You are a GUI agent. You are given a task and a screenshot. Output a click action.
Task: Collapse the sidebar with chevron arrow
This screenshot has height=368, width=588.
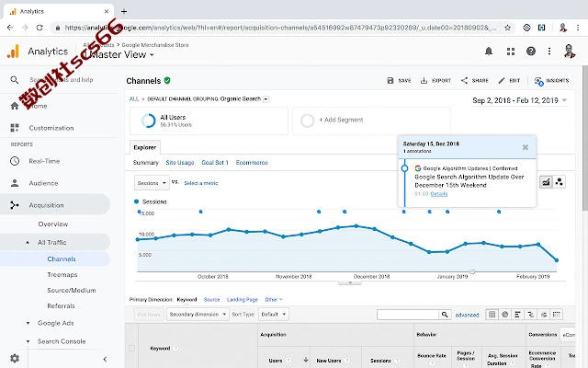105,359
